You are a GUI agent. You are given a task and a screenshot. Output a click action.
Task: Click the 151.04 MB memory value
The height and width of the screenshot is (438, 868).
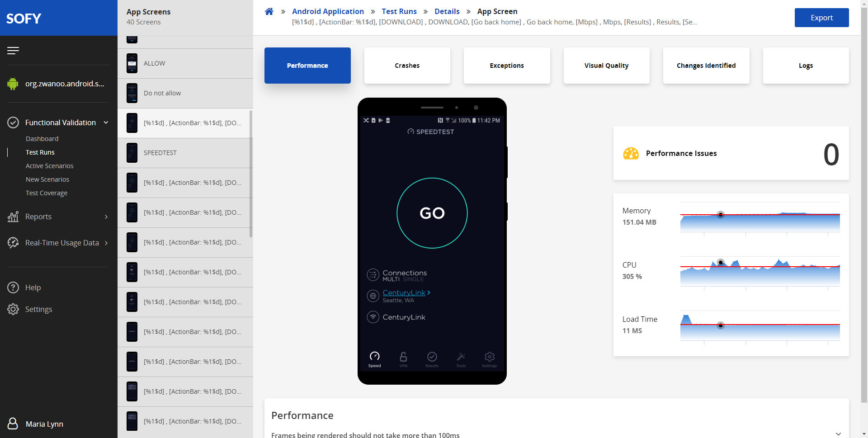[639, 222]
